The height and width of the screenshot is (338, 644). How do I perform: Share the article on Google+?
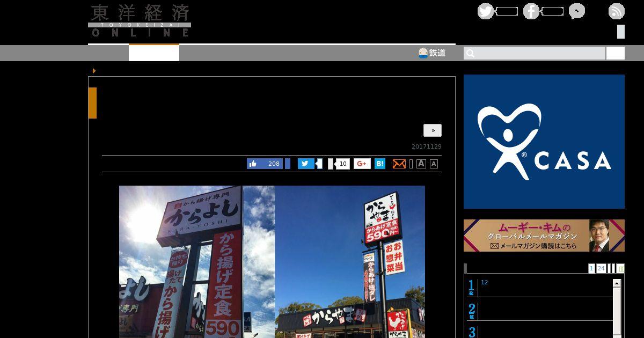click(362, 164)
